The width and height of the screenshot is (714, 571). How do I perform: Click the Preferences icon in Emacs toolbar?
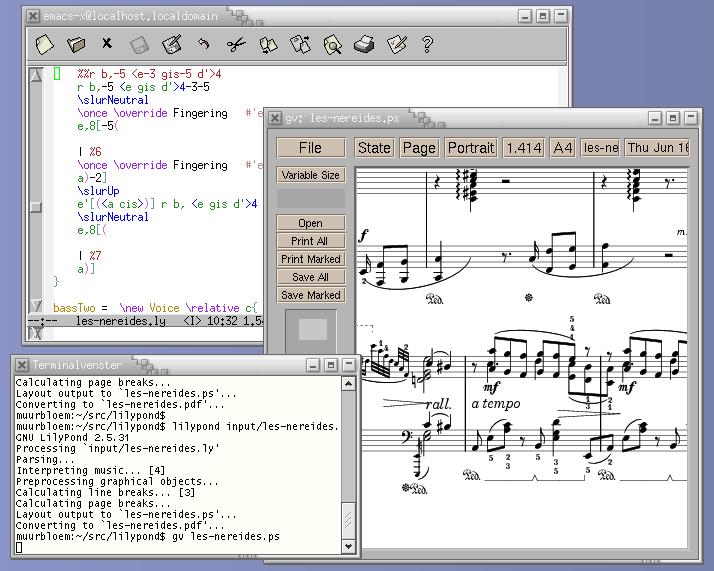click(397, 44)
